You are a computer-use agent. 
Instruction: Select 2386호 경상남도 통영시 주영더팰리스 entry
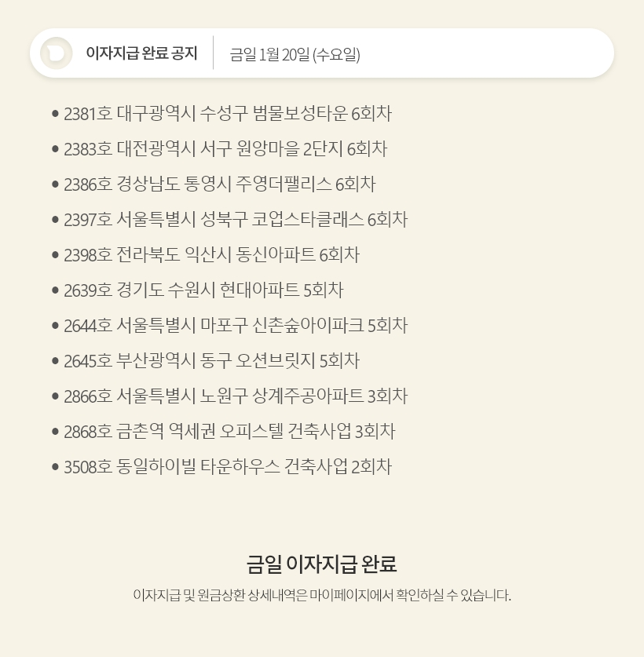pyautogui.click(x=219, y=184)
